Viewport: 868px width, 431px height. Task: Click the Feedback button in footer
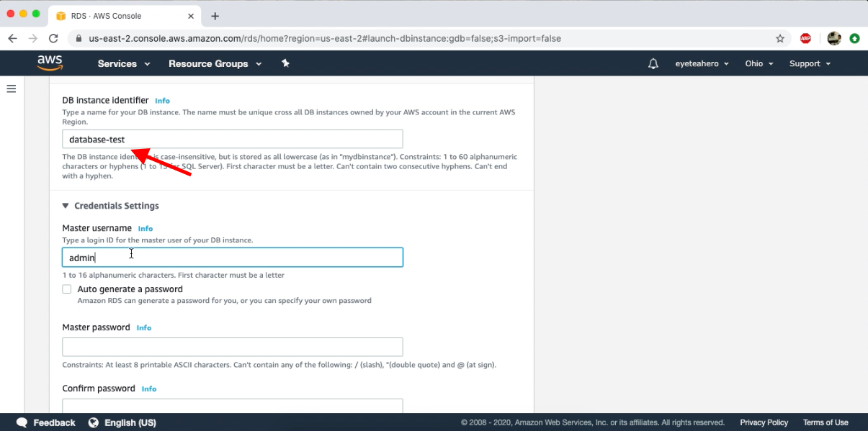(46, 422)
